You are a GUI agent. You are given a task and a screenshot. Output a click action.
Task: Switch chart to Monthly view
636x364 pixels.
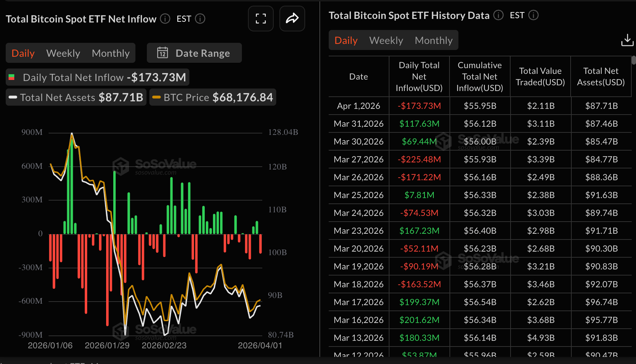[110, 53]
